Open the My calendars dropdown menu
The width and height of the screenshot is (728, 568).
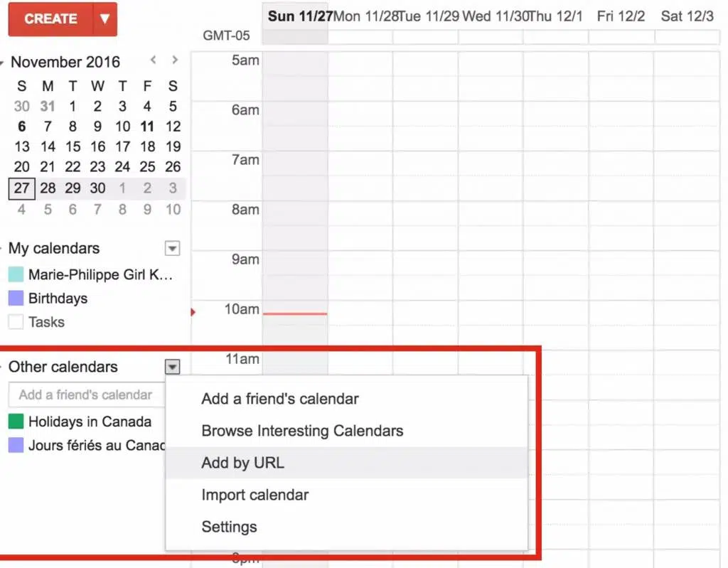172,249
